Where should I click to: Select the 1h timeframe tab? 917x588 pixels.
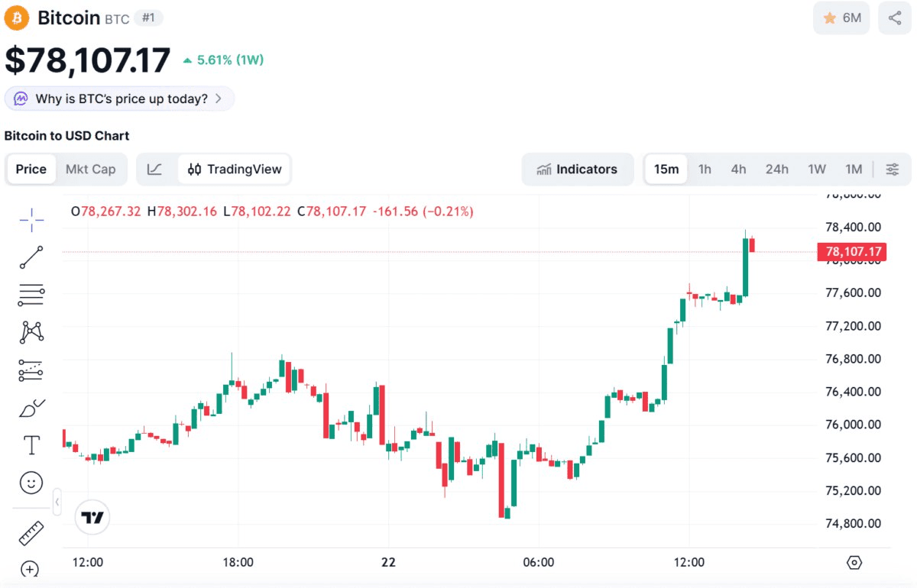(x=705, y=169)
